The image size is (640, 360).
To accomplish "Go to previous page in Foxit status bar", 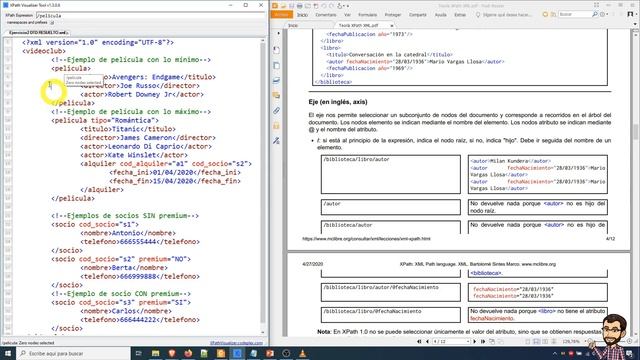I will tap(427, 341).
